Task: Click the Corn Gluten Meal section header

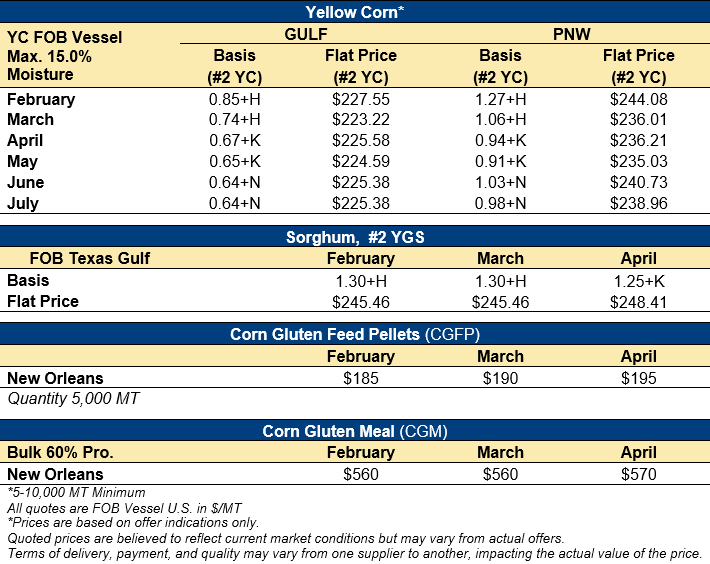Action: (354, 431)
